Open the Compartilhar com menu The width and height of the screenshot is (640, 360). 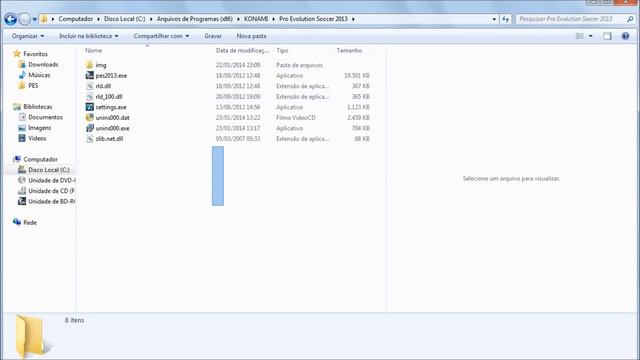pos(161,36)
